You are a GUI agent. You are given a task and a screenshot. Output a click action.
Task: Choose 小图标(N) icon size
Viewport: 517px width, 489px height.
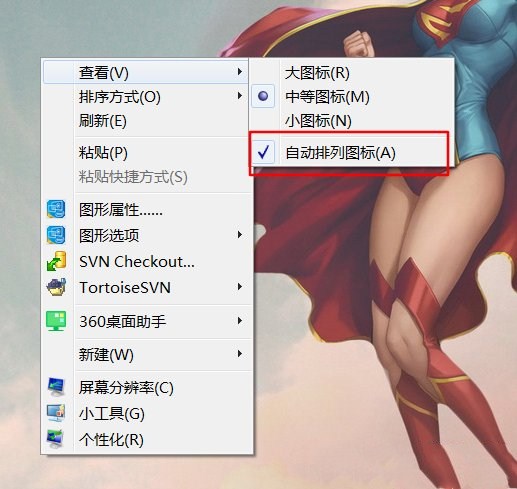[x=318, y=121]
